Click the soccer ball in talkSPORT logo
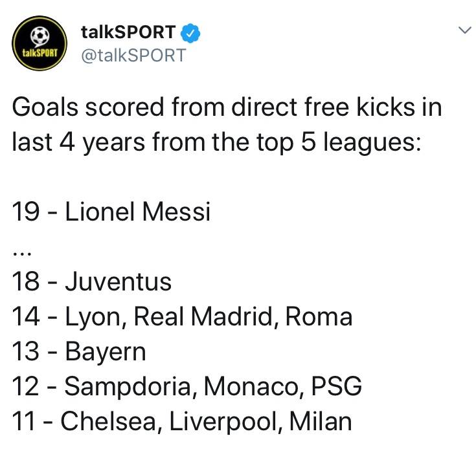Image resolution: width=476 pixels, height=460 pixels. [x=40, y=36]
